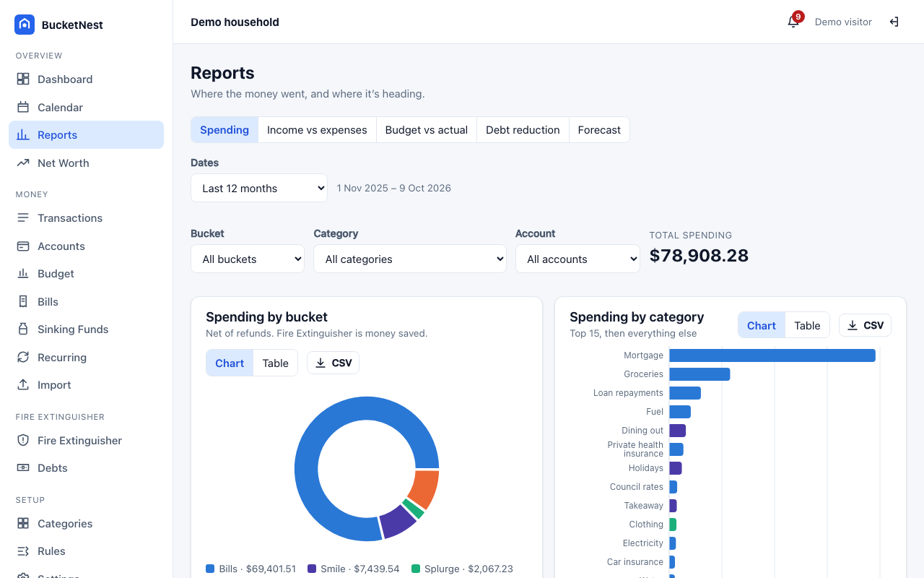
Task: Click the Calendar icon in sidebar
Action: pyautogui.click(x=23, y=107)
